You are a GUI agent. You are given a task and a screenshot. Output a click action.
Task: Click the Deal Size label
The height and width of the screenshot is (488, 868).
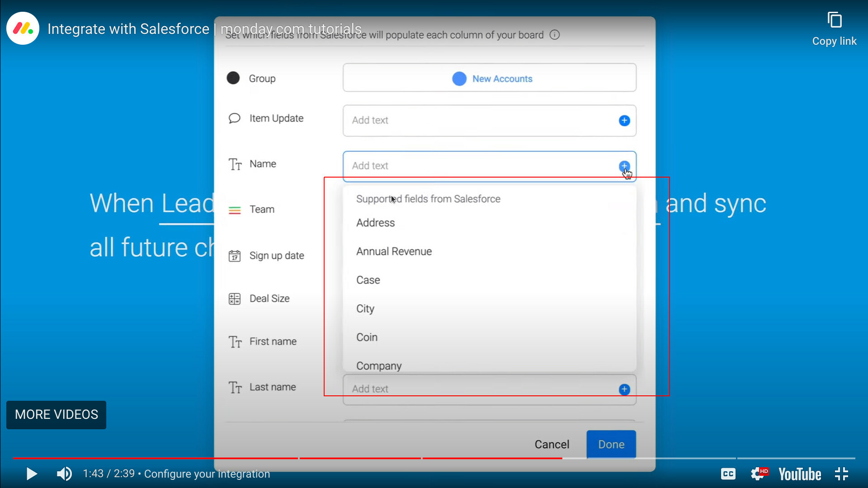[x=269, y=299]
